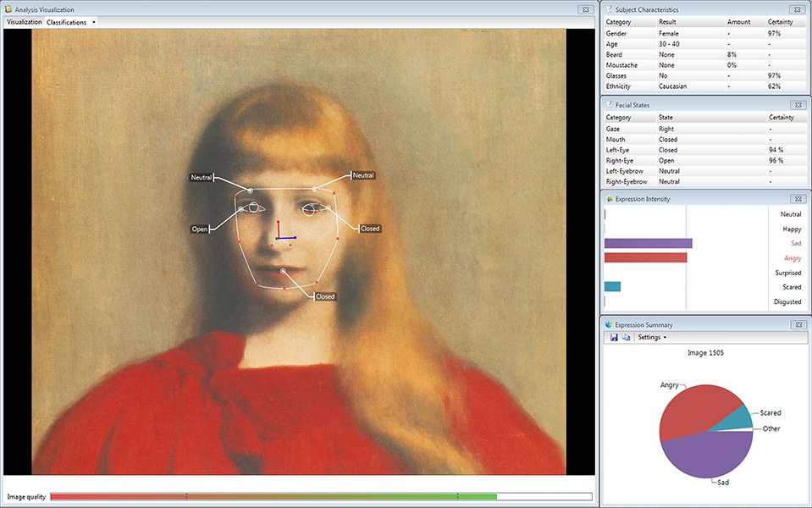Select the Gaze row in Facial States
Viewport: 812px width, 508px height.
pos(705,129)
